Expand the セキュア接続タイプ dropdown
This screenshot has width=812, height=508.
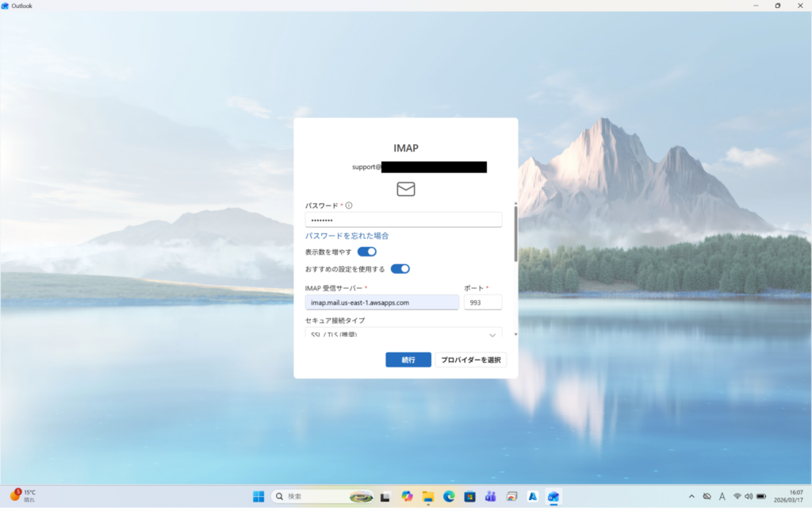pyautogui.click(x=404, y=334)
